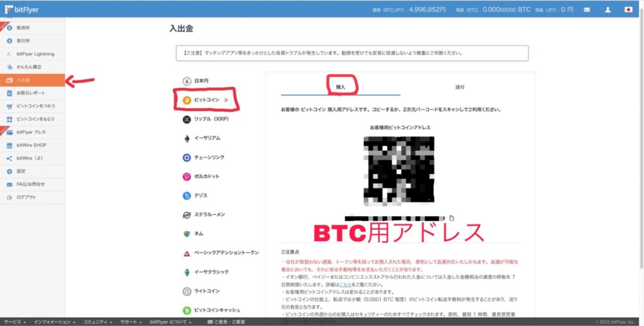The image size is (644, 326).
Task: Select the イーサクラシック green icon
Action: (187, 272)
